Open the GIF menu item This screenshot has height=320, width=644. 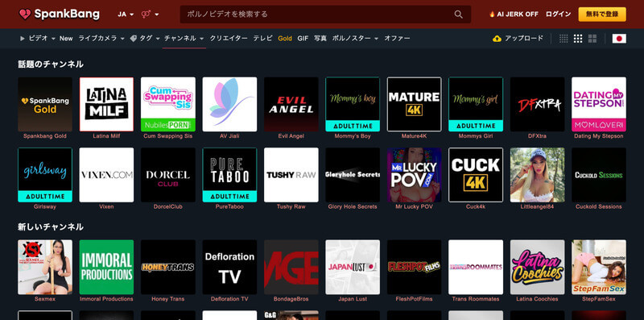tap(303, 39)
